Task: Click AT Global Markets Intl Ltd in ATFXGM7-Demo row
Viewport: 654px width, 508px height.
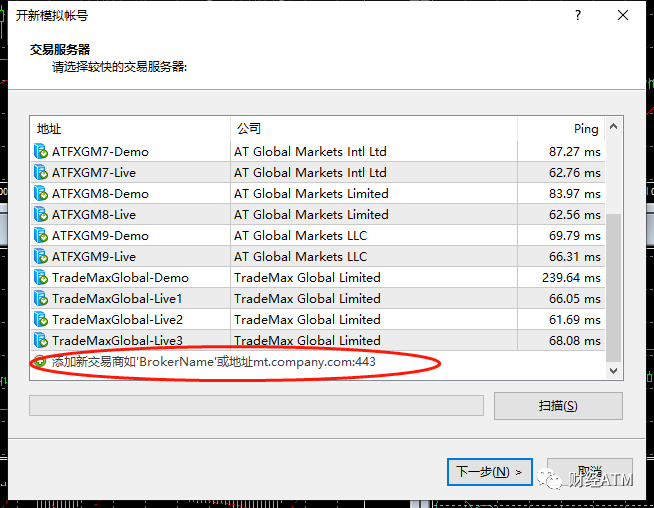Action: tap(310, 151)
